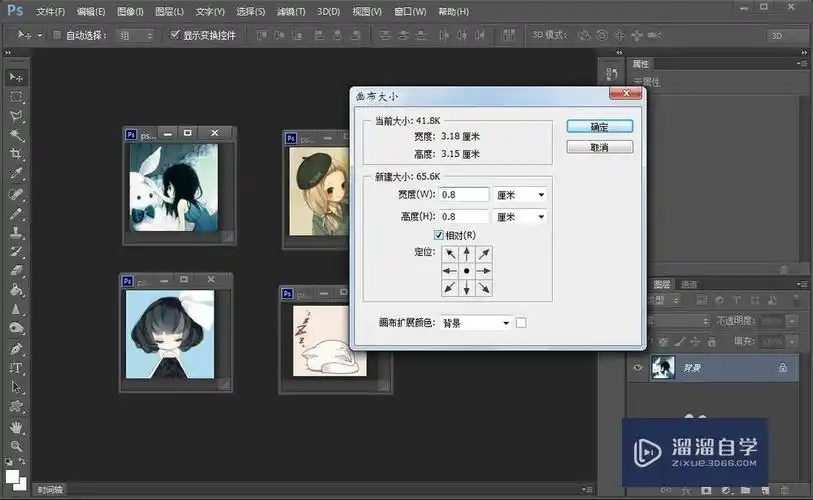Set the canvas anchor to the top-left arrow

[x=450, y=254]
